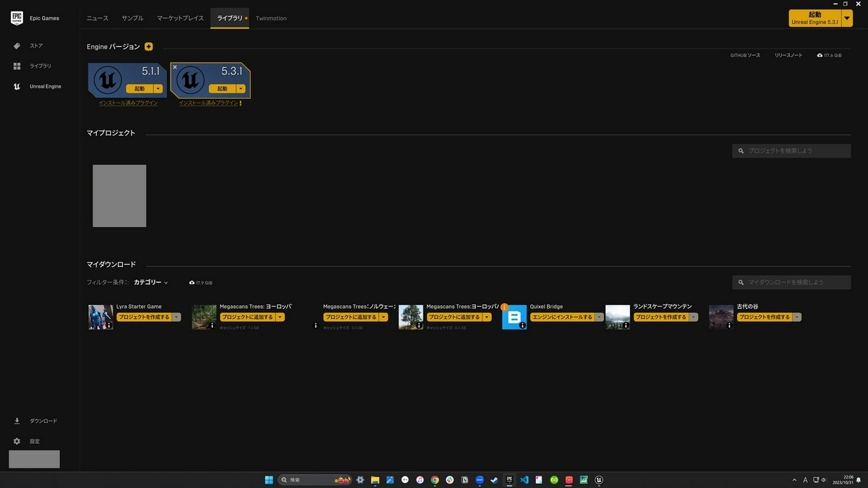Screen dimensions: 868x488
Task: Select the ライブラリ tab
Action: click(x=230, y=18)
